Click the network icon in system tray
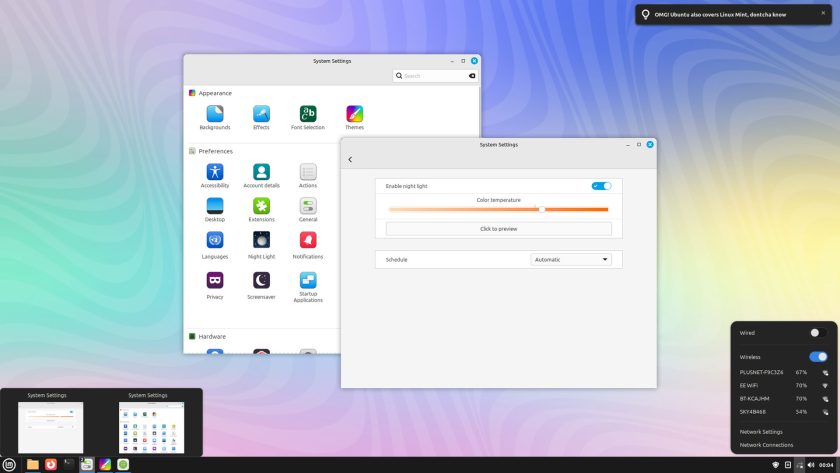Viewport: 840px width, 473px height. (x=799, y=465)
